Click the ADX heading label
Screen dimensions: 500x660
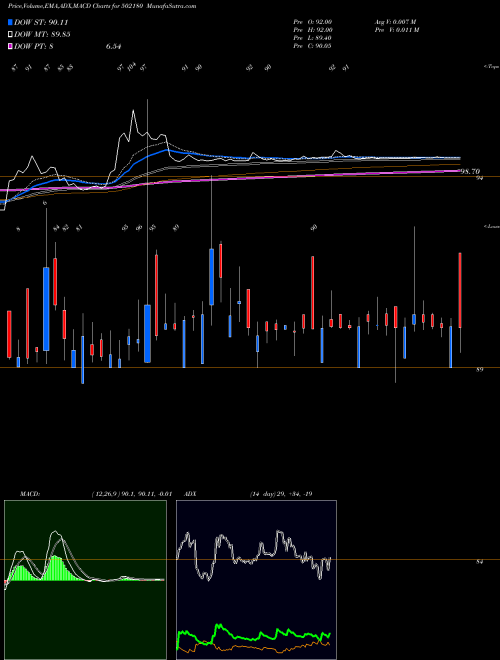point(190,494)
